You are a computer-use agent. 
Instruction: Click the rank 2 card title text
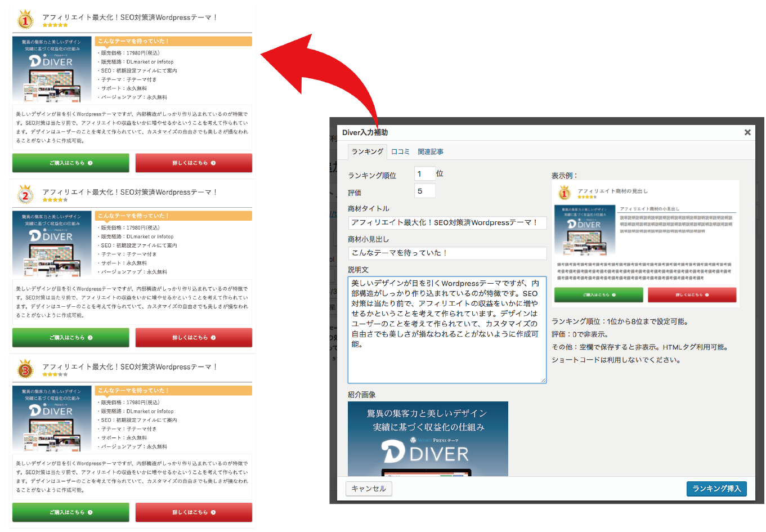(130, 192)
